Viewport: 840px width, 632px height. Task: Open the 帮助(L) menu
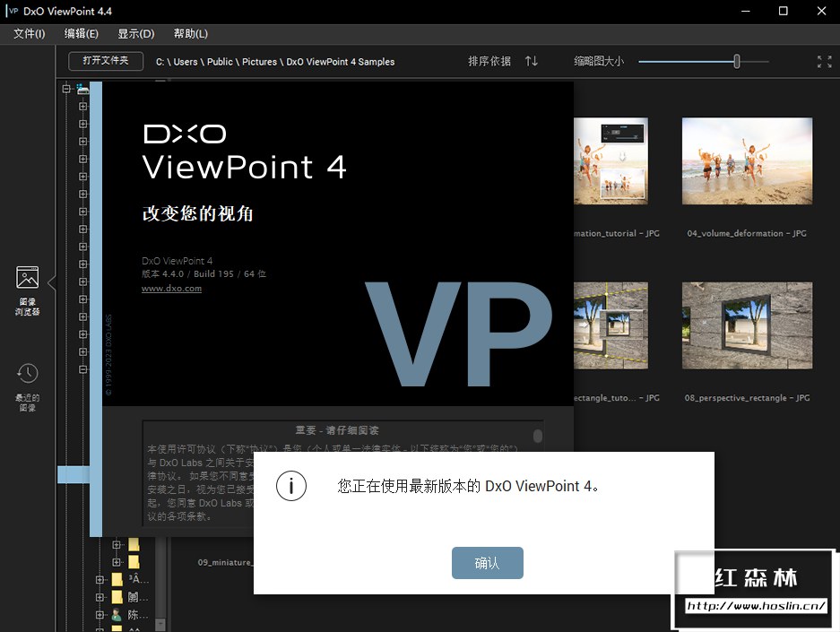pyautogui.click(x=191, y=34)
